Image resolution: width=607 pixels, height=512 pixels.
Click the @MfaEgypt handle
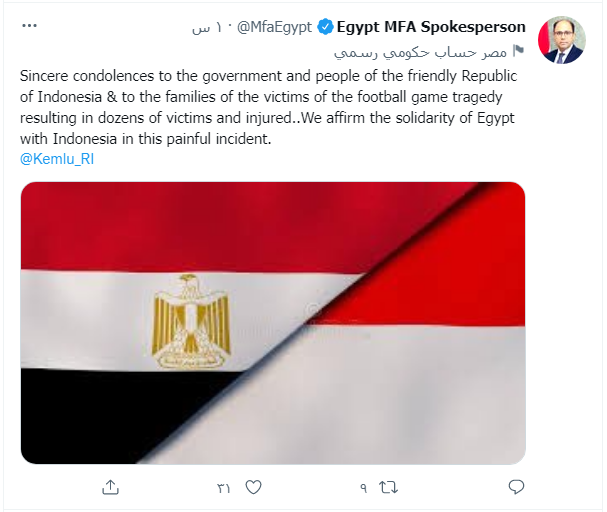[275, 26]
